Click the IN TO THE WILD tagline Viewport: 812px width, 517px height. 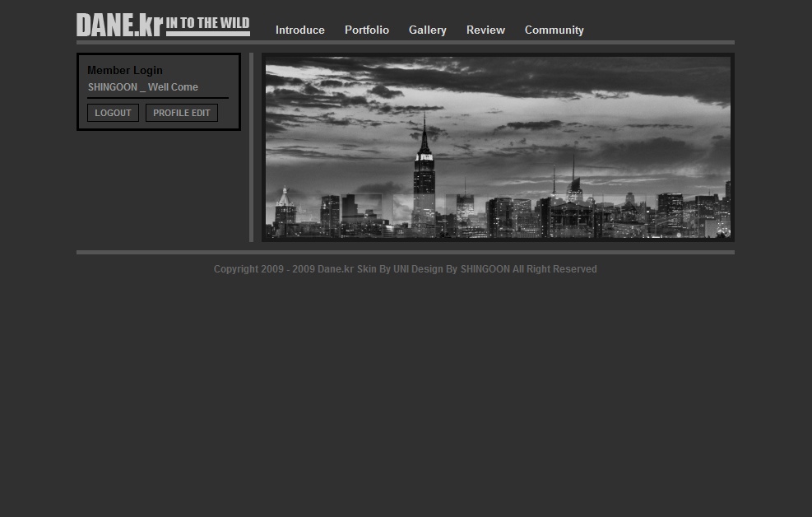pyautogui.click(x=208, y=24)
